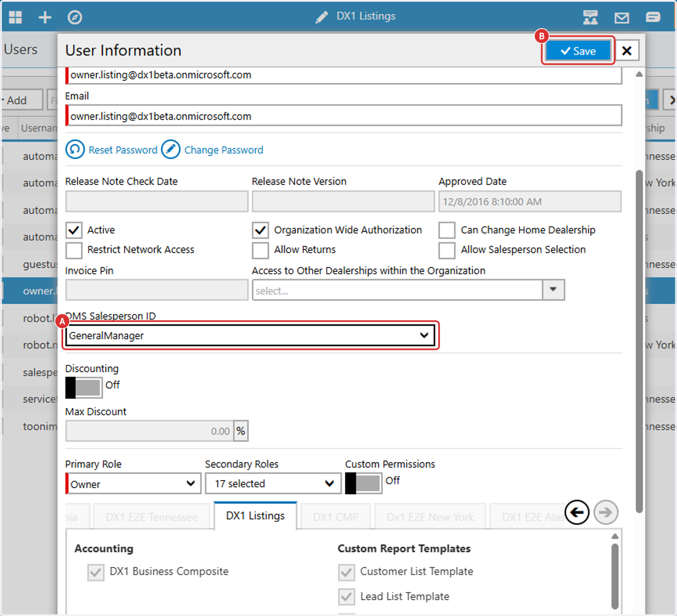The height and width of the screenshot is (616, 677).
Task: Open the chat message icon
Action: coord(653,17)
